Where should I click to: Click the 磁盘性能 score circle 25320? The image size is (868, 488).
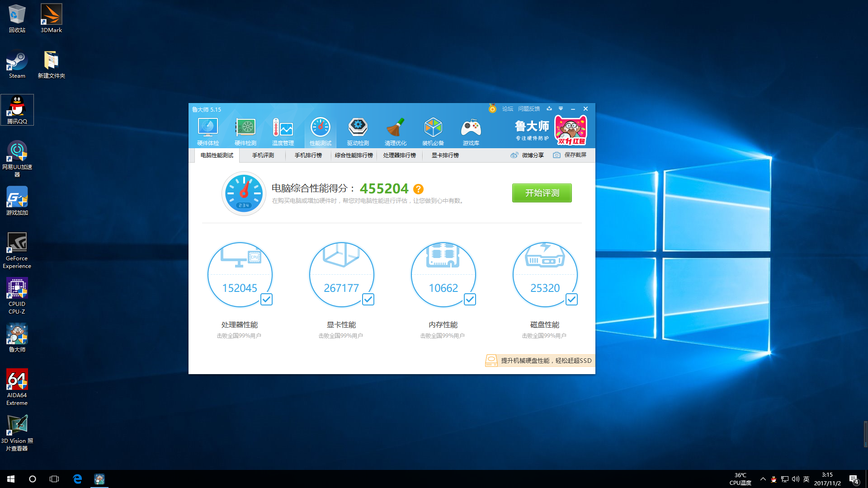tap(545, 275)
